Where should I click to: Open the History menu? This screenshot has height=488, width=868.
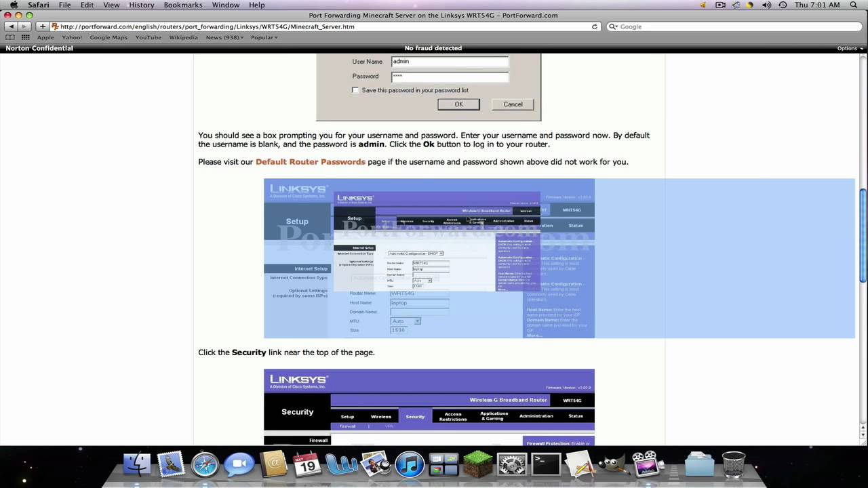point(141,5)
